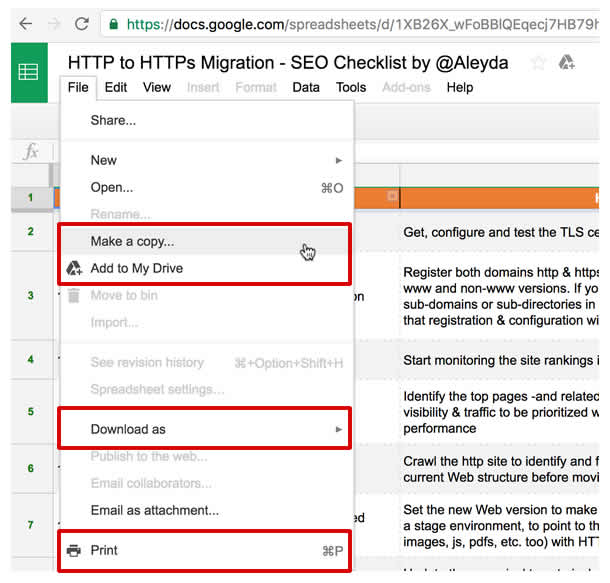The height and width of the screenshot is (583, 610).
Task: Click the greyed Add-ons menu
Action: click(406, 87)
